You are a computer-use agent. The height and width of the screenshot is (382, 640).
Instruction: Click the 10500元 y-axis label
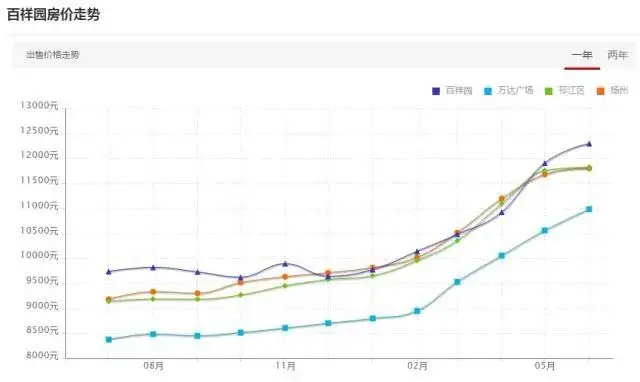pyautogui.click(x=40, y=231)
